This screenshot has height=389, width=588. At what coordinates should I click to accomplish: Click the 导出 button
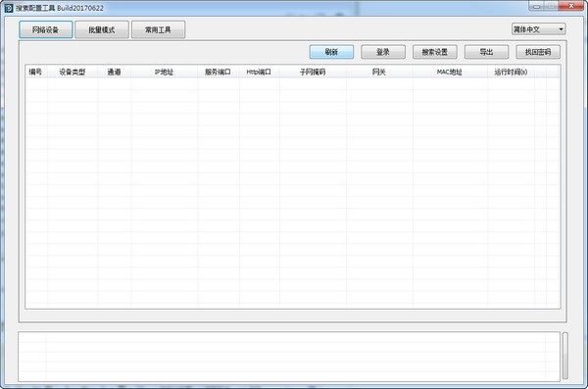tap(486, 52)
